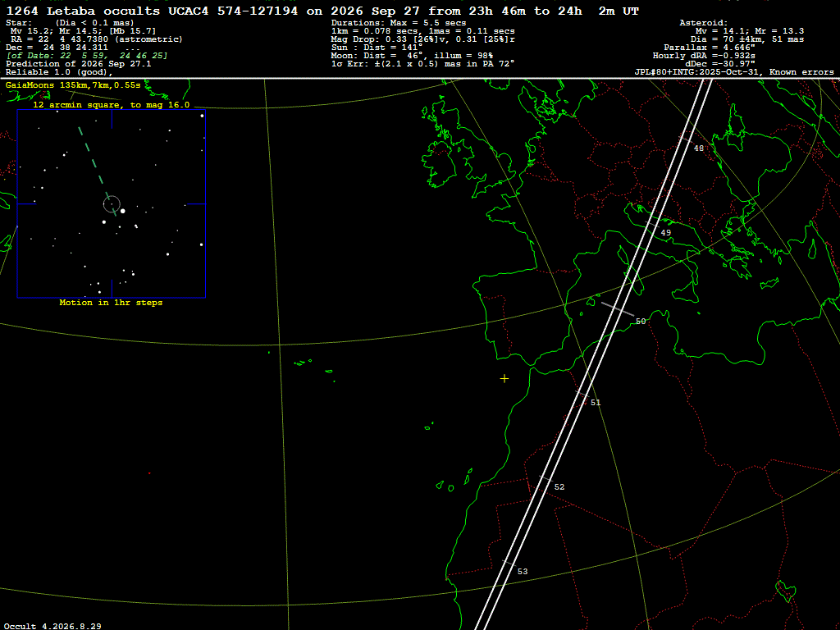Click the title '1264 Letaba occults UCAC4' text

152,11
